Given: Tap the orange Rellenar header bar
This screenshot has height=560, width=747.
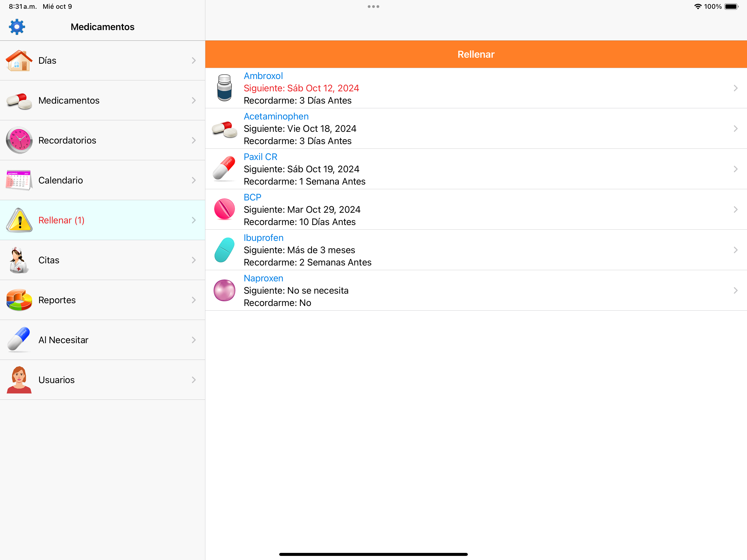Looking at the screenshot, I should click(x=476, y=54).
